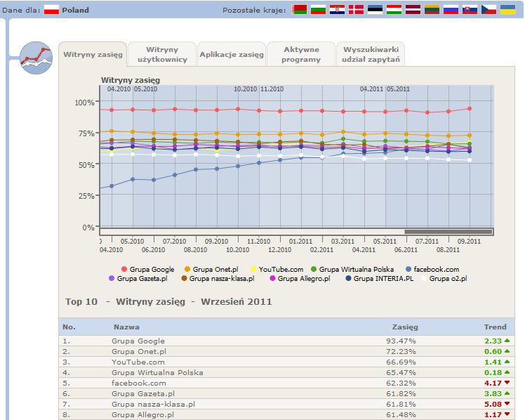525x420 pixels.
Task: Select the Belarus flag
Action: tap(300, 10)
